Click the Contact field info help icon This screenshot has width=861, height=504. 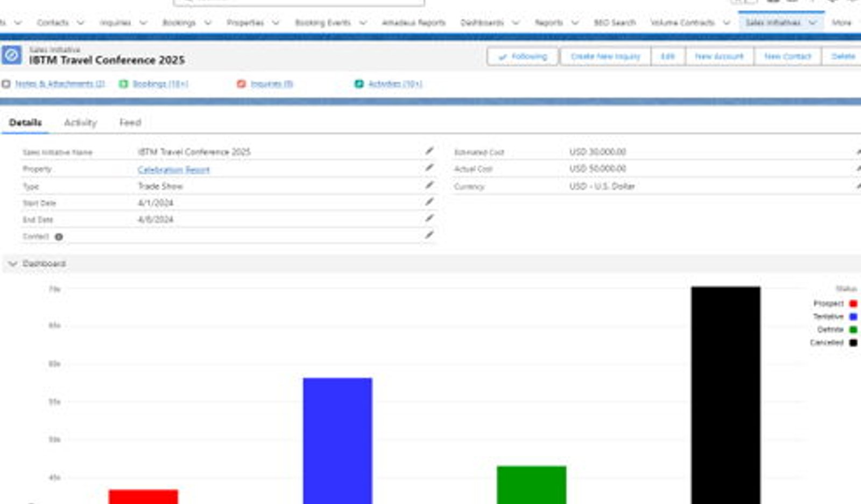point(59,237)
